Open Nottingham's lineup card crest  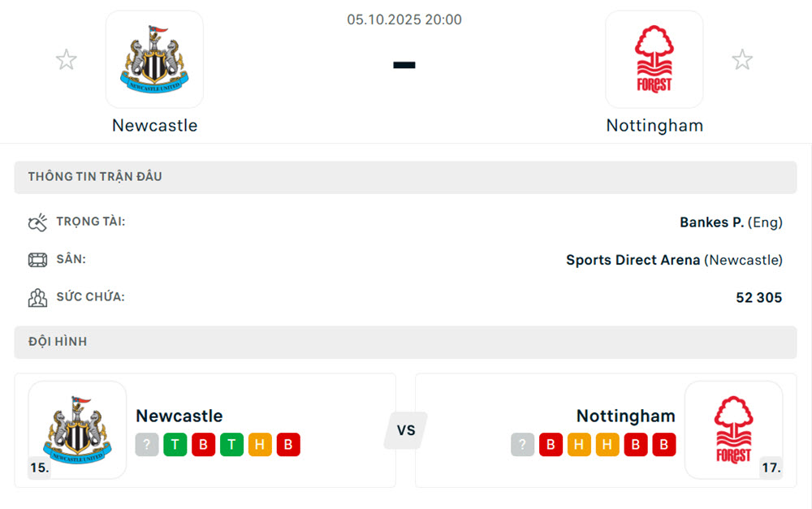733,430
